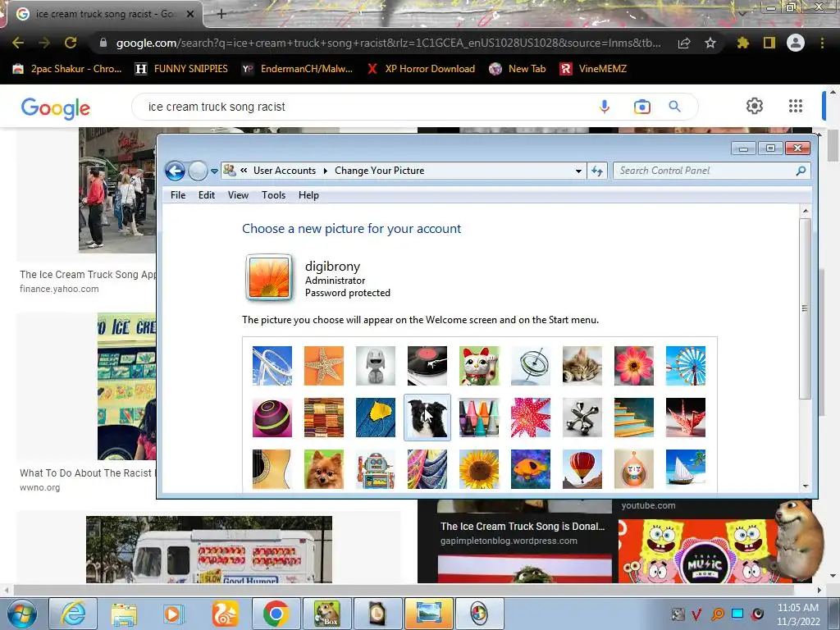Screen dimensions: 840x630
Task: Open Chrome extensions puzzle icon
Action: 742,43
